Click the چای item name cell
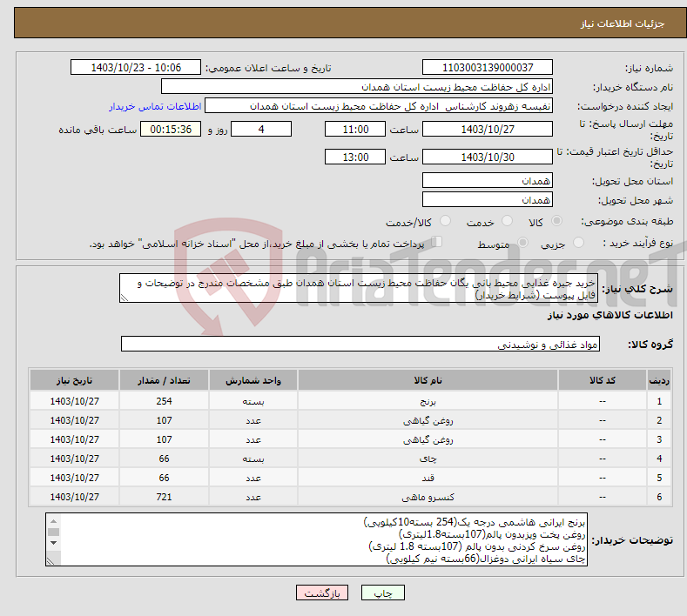Image resolution: width=687 pixels, height=616 pixels. 428,459
